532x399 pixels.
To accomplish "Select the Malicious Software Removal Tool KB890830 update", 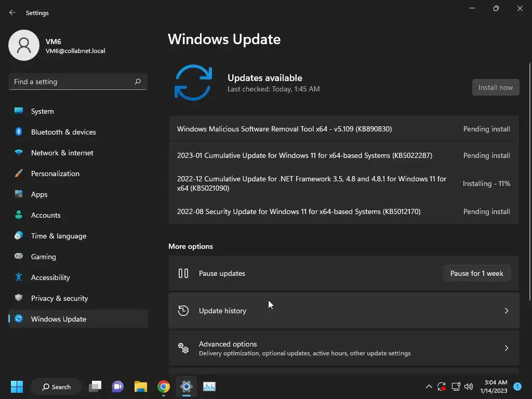I will 344,129.
